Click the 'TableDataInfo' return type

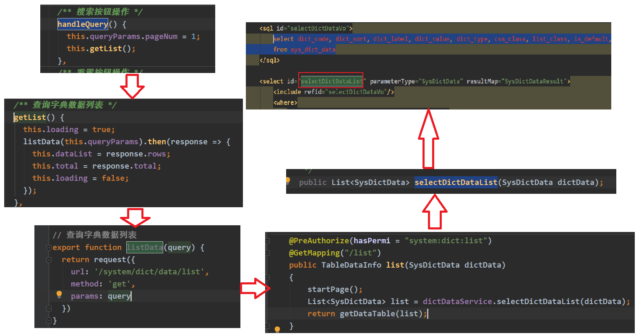351,265
